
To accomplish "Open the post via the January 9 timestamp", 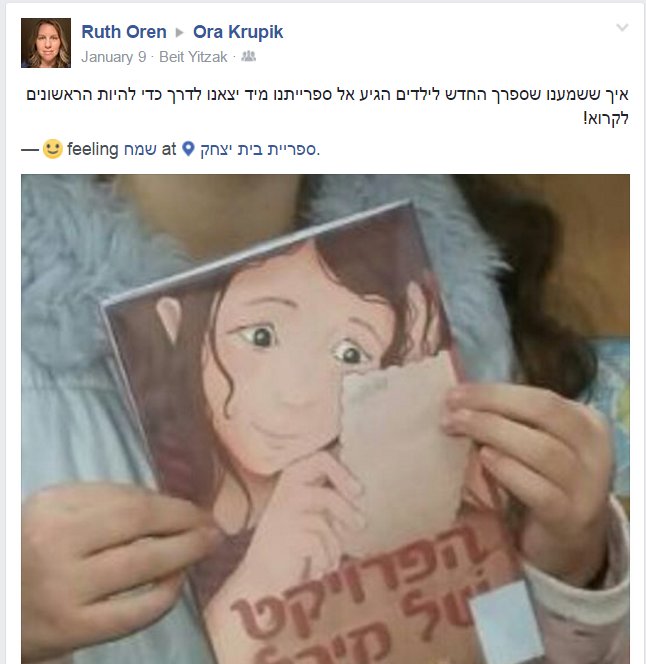I will coord(114,57).
